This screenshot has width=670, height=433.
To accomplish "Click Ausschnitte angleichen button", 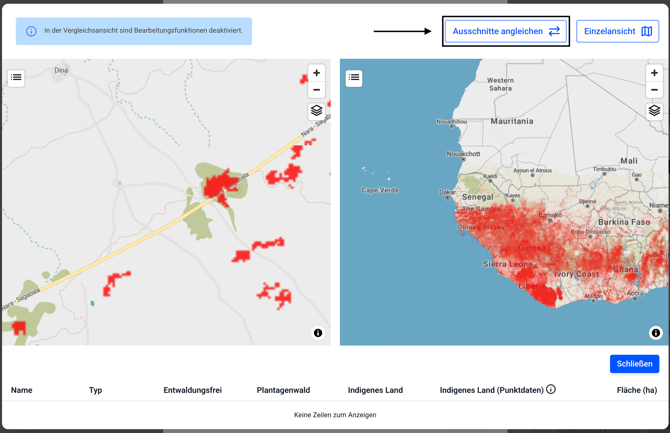I will pyautogui.click(x=505, y=31).
